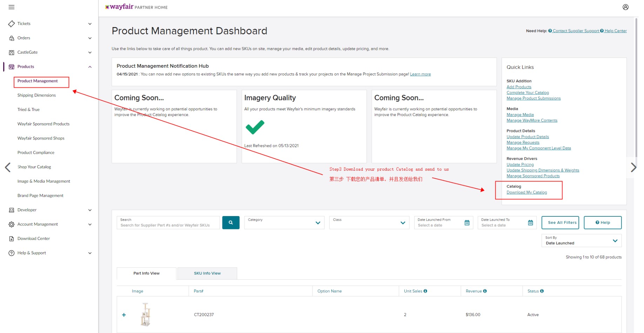The image size is (644, 333).
Task: Click the Products storefront icon
Action: click(x=12, y=67)
